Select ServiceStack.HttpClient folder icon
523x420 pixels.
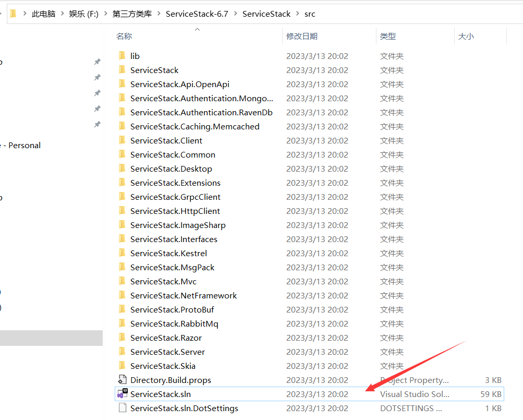tap(122, 211)
